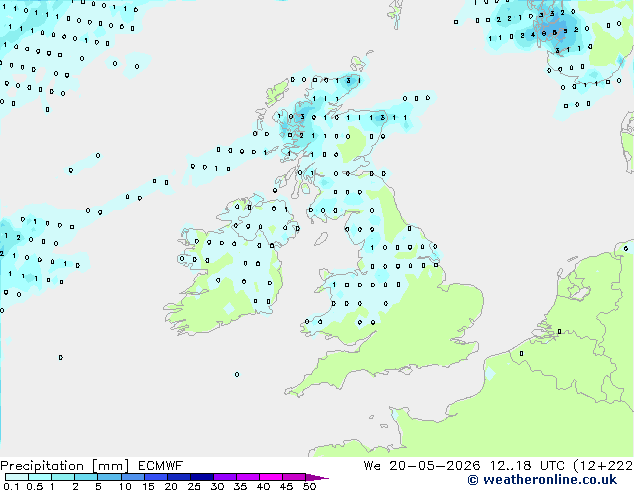The width and height of the screenshot is (634, 490).
Task: Click the '0.5' legend scale value
Action: tap(35, 486)
